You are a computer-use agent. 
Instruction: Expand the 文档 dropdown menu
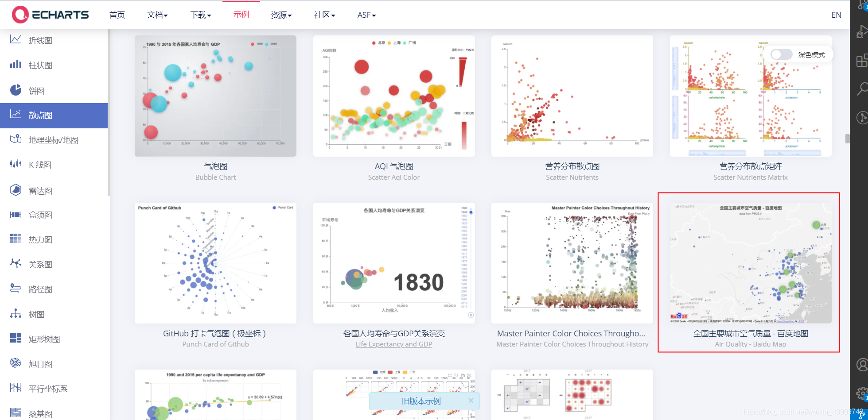157,15
